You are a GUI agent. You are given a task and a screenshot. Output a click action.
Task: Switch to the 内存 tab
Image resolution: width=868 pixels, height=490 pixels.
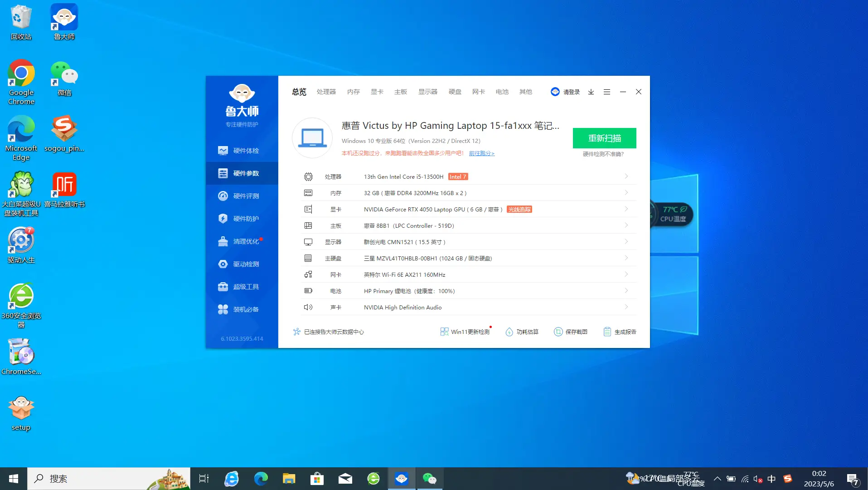pos(354,92)
